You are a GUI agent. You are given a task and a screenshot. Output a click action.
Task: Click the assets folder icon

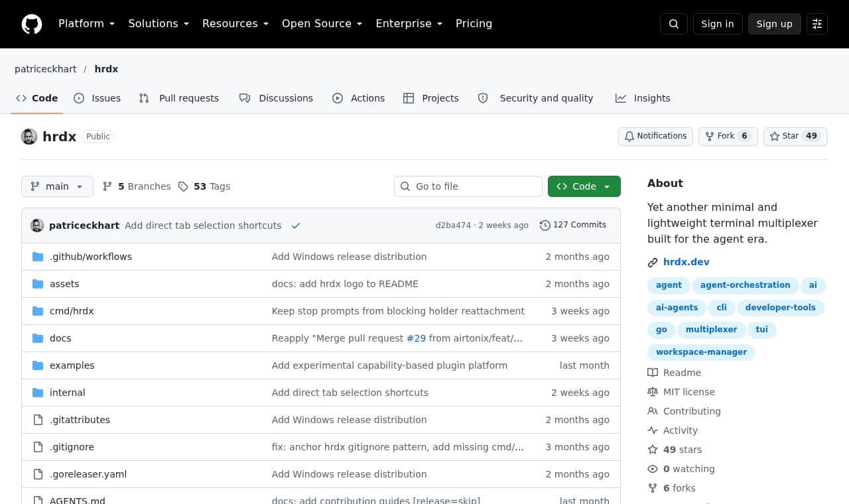coord(38,284)
